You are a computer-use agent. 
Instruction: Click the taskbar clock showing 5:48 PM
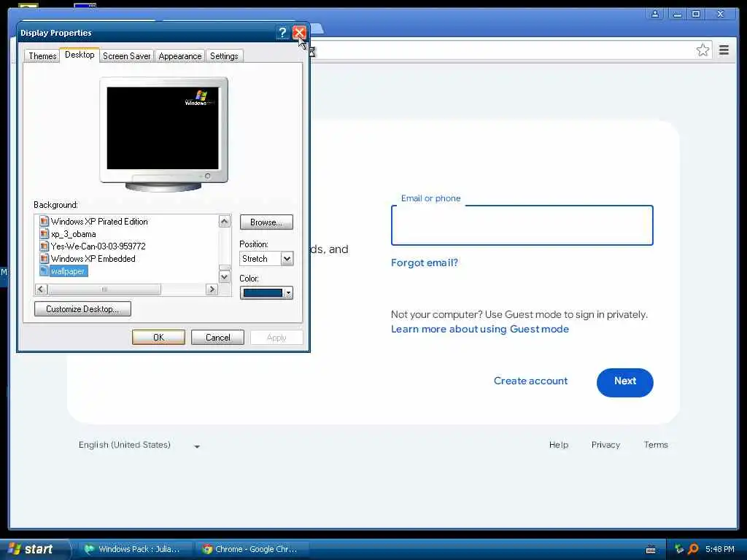point(719,549)
